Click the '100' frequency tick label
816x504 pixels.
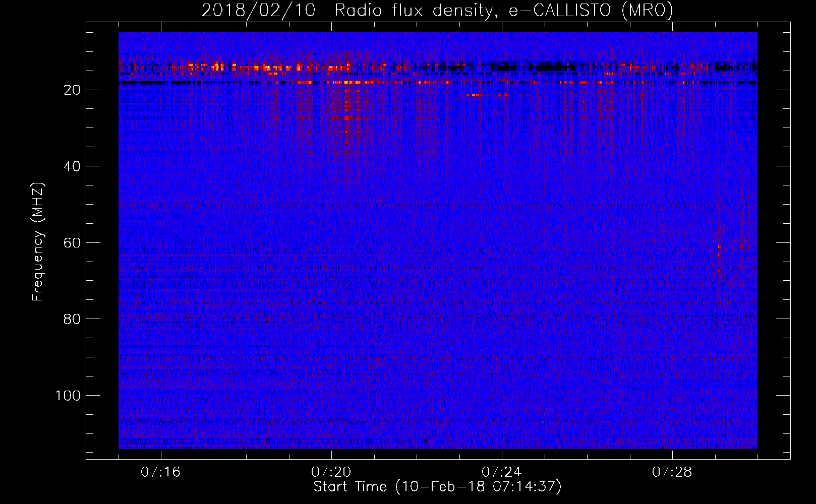click(x=68, y=396)
